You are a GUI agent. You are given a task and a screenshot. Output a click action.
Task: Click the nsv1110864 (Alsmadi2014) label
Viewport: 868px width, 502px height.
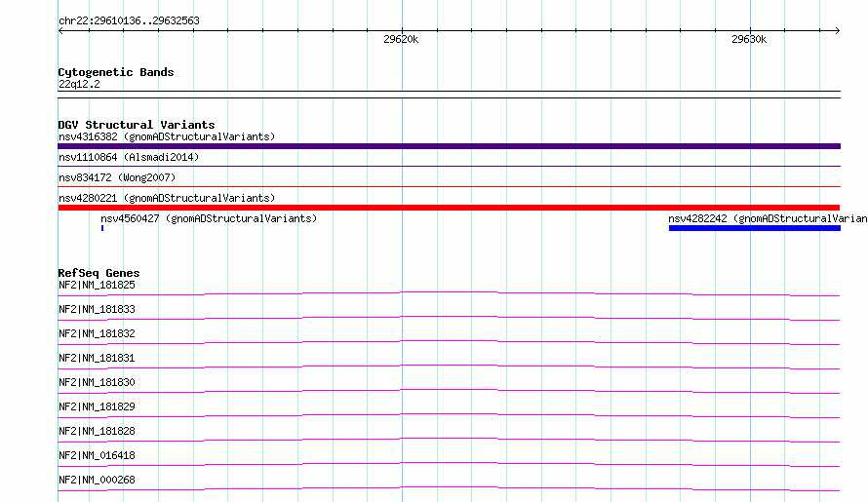[129, 157]
